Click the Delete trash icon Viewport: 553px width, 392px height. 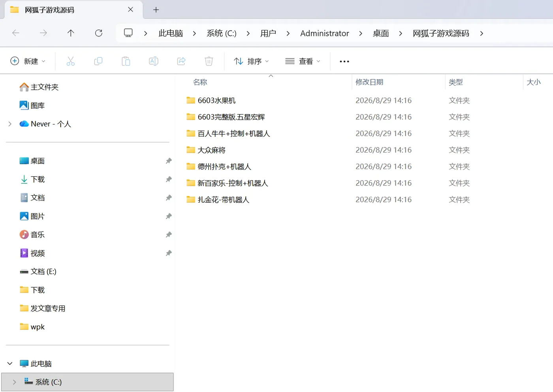[x=209, y=61]
